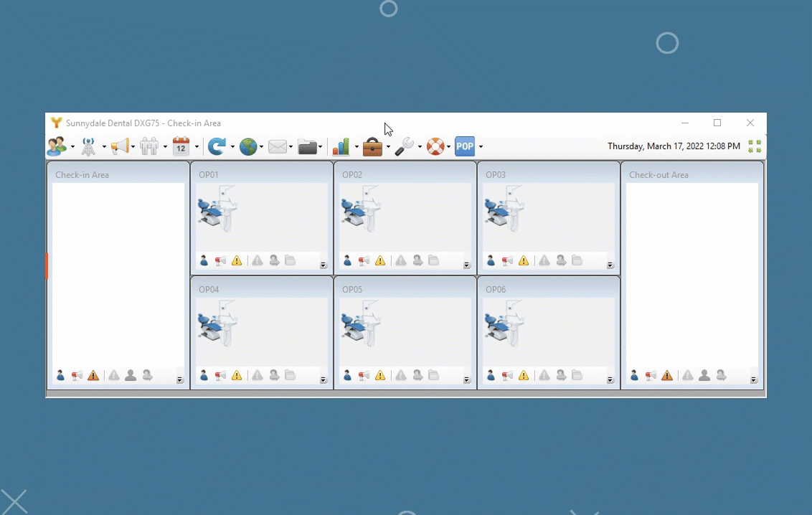Open dropdown arrow next to bar chart icon

(x=357, y=147)
